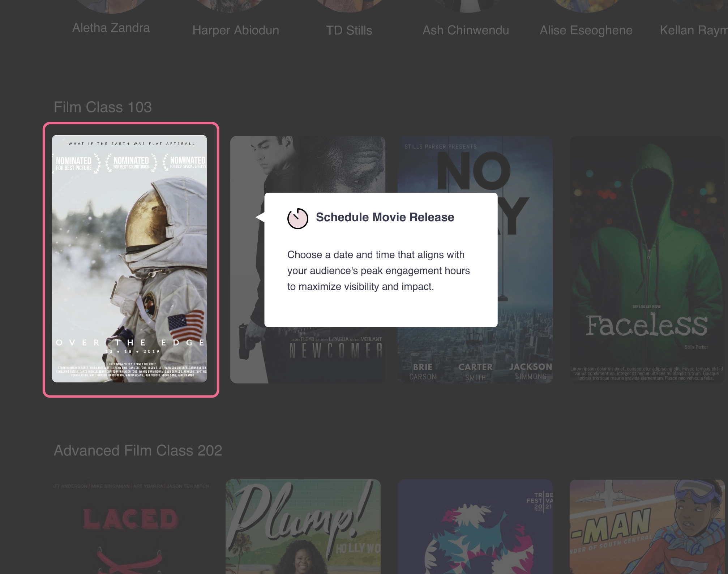Image resolution: width=728 pixels, height=574 pixels.
Task: Open Harper Abiodun's profile
Action: coord(236,30)
